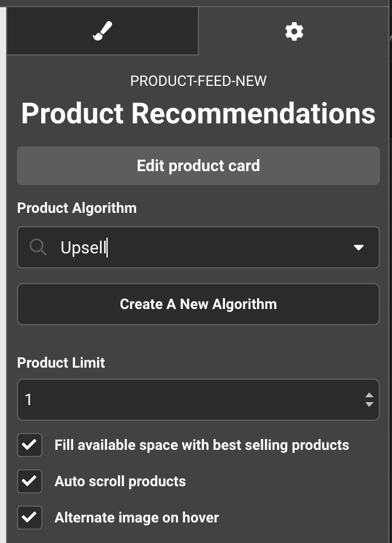
Task: Click the PRODUCT-FEED-NEW subtitle text
Action: pos(198,81)
